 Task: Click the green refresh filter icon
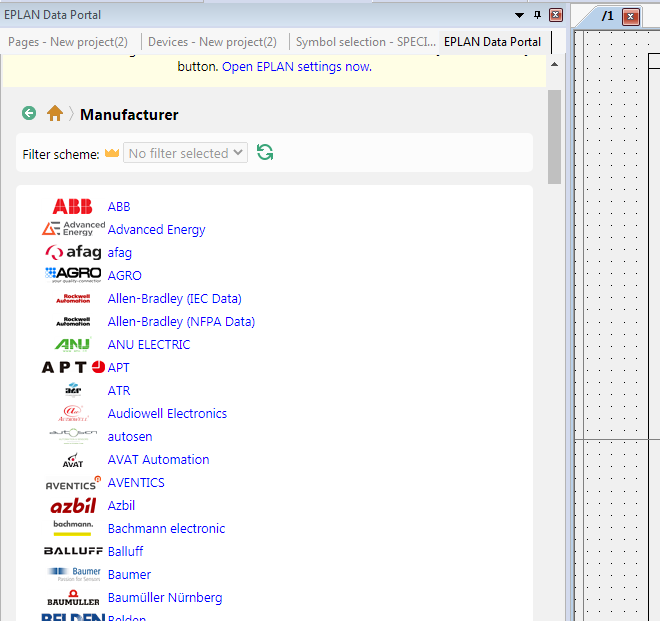(265, 153)
